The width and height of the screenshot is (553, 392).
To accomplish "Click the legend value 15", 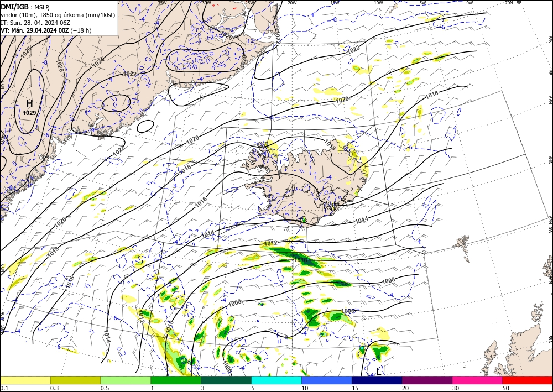I will point(355,388).
